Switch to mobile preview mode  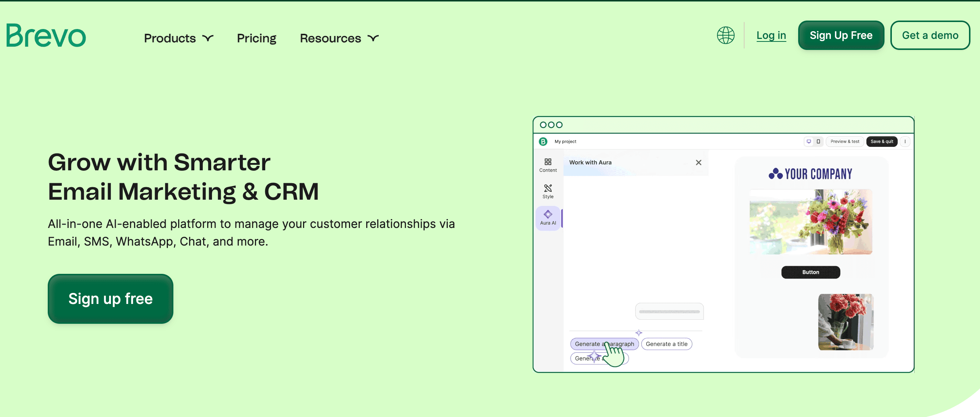tap(818, 141)
